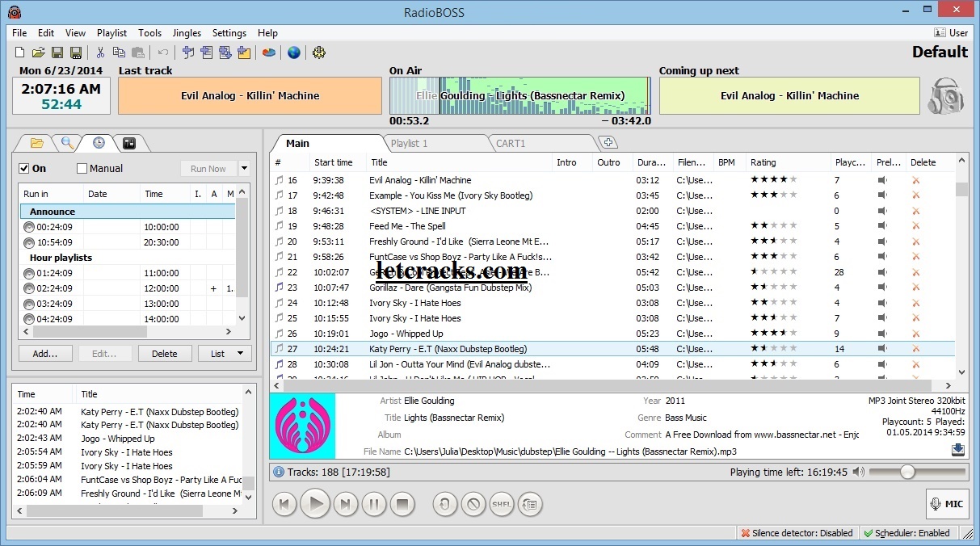Prelisten to Evil Analog - Killin' Machine row
The height and width of the screenshot is (546, 980).
882,180
